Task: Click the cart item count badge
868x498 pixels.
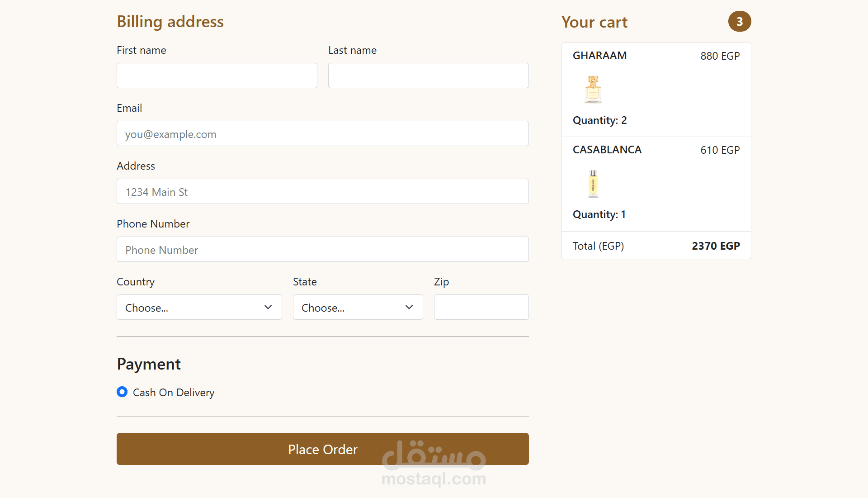Action: [739, 21]
